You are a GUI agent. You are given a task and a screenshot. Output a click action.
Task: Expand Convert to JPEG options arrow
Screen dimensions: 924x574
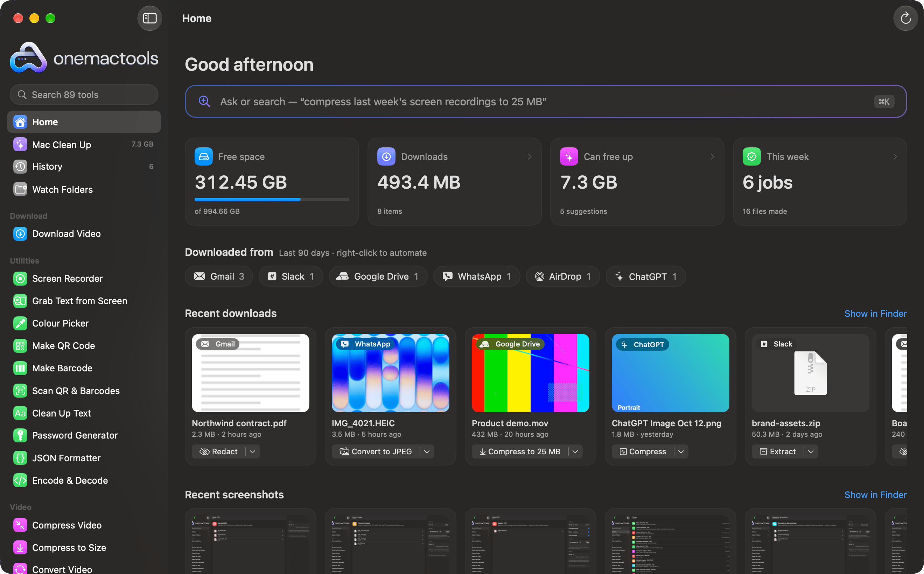pos(427,452)
